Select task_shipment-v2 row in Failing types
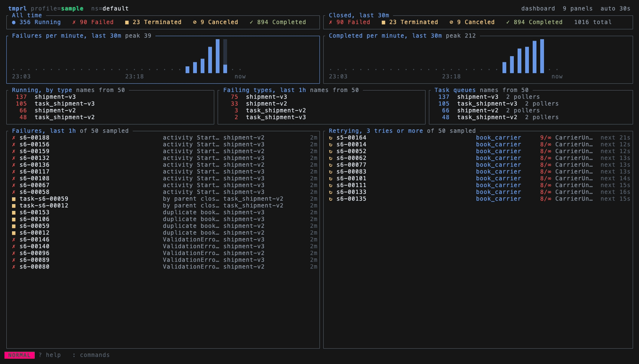Screen dimensions: 639x364 pyautogui.click(x=321, y=110)
